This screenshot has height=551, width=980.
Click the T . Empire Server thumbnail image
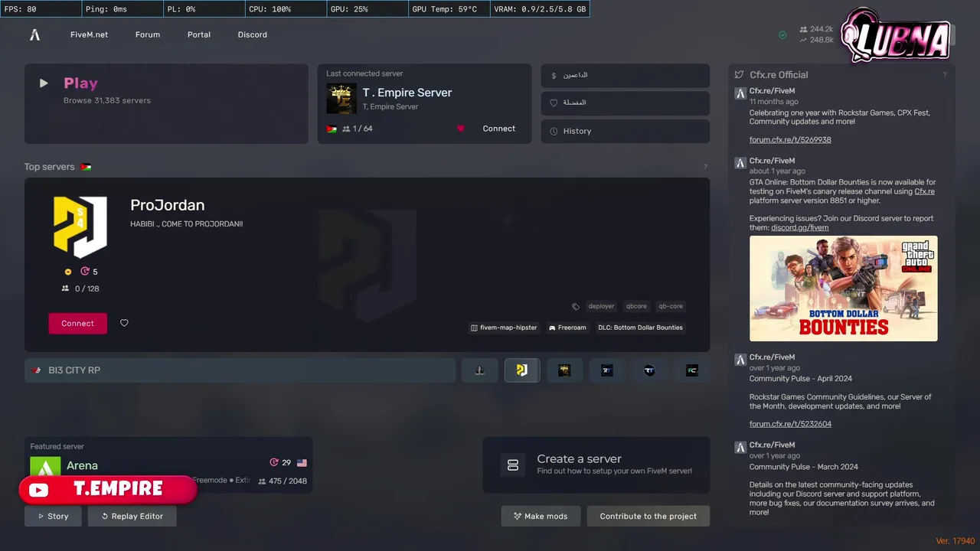341,99
